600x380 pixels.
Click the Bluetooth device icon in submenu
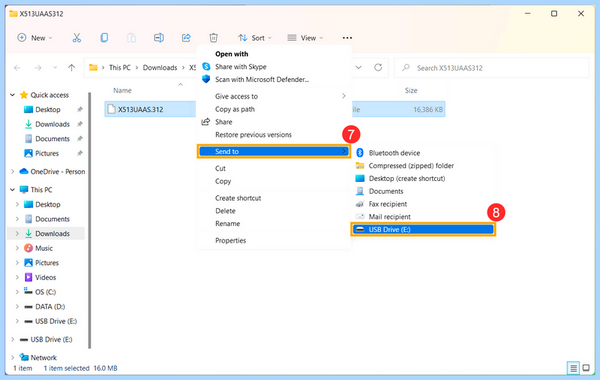coord(360,153)
